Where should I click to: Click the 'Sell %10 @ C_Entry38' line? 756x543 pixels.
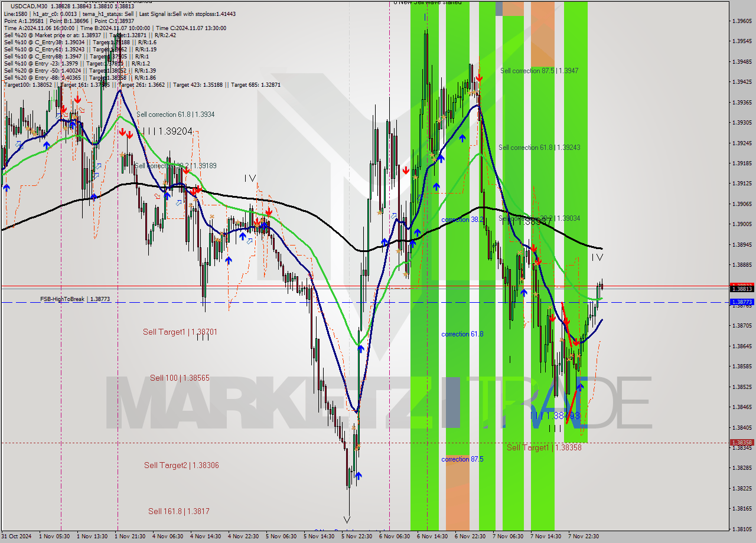coord(80,42)
